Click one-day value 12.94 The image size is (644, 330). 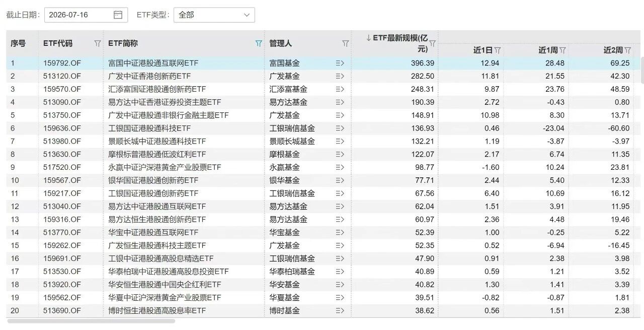click(490, 63)
